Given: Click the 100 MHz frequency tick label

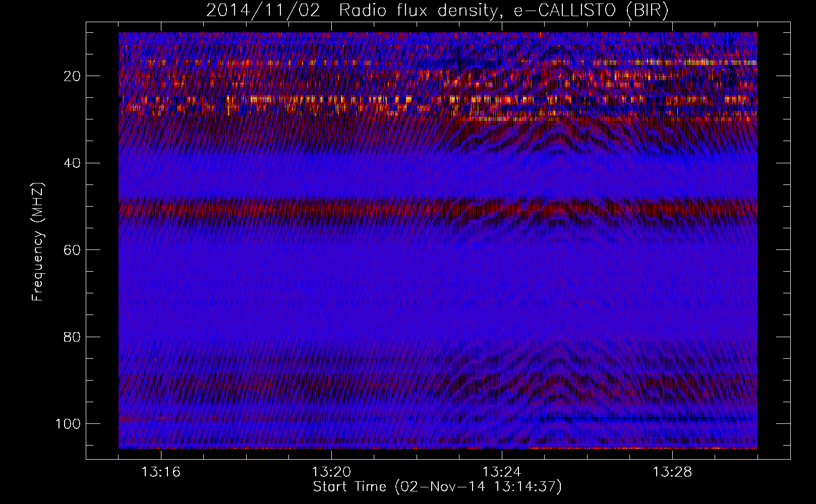Looking at the screenshot, I should pyautogui.click(x=68, y=424).
